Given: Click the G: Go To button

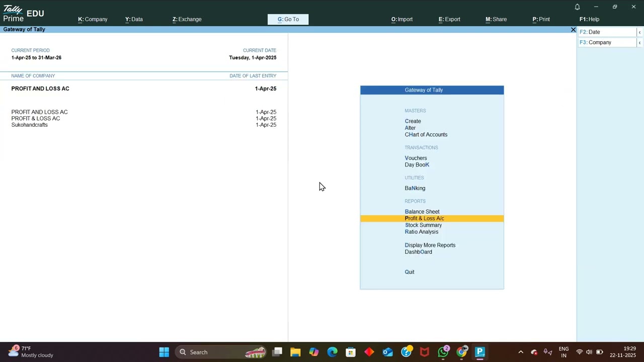Looking at the screenshot, I should tap(288, 19).
